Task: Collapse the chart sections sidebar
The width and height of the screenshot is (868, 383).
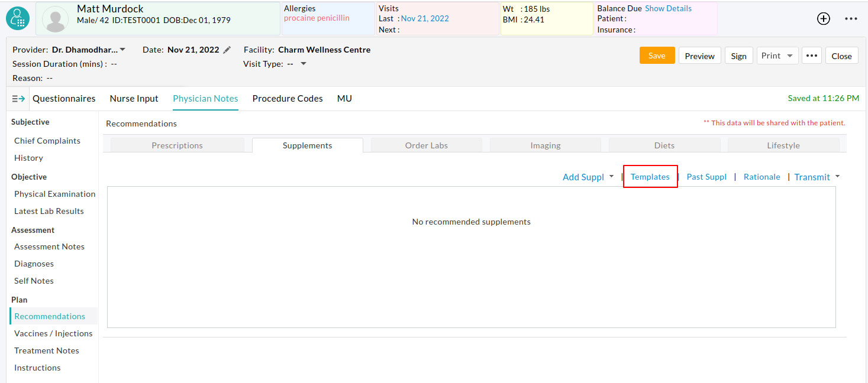Action: 17,99
